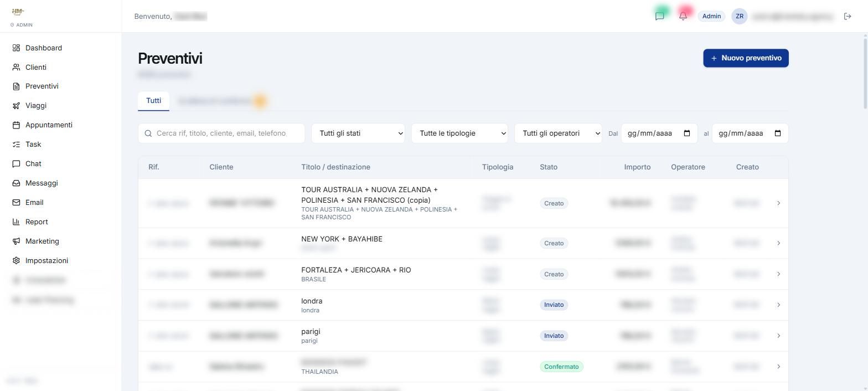Screen dimensions: 868x391
Task: Go to Appuntamenti in sidebar menu
Action: tap(49, 125)
